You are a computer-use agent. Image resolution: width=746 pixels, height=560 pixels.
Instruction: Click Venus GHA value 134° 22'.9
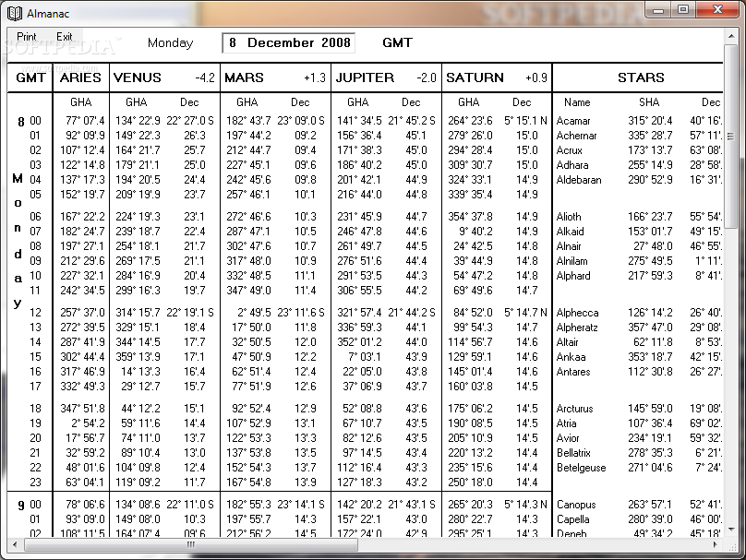click(x=138, y=121)
